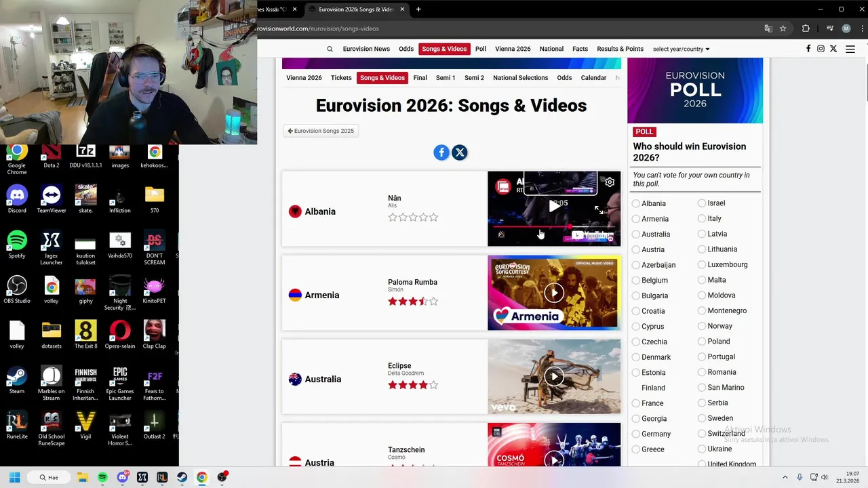
Task: Open the hamburger menu in the site header
Action: click(x=850, y=49)
